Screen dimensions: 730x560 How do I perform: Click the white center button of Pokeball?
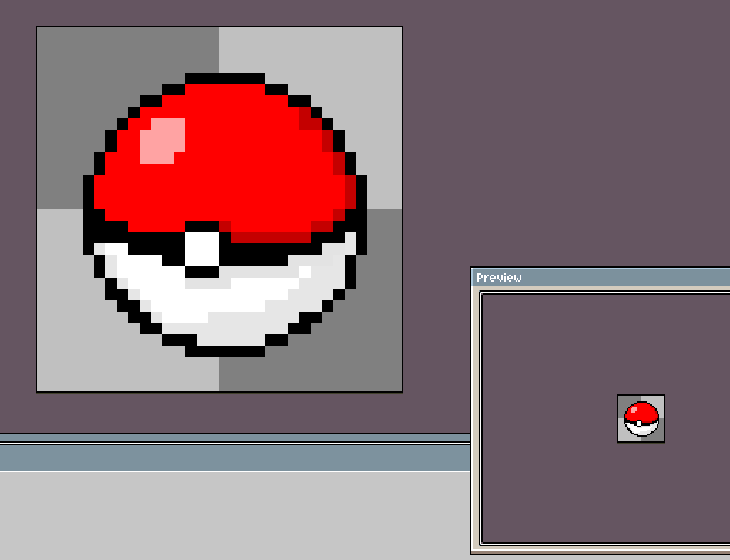[x=202, y=249]
